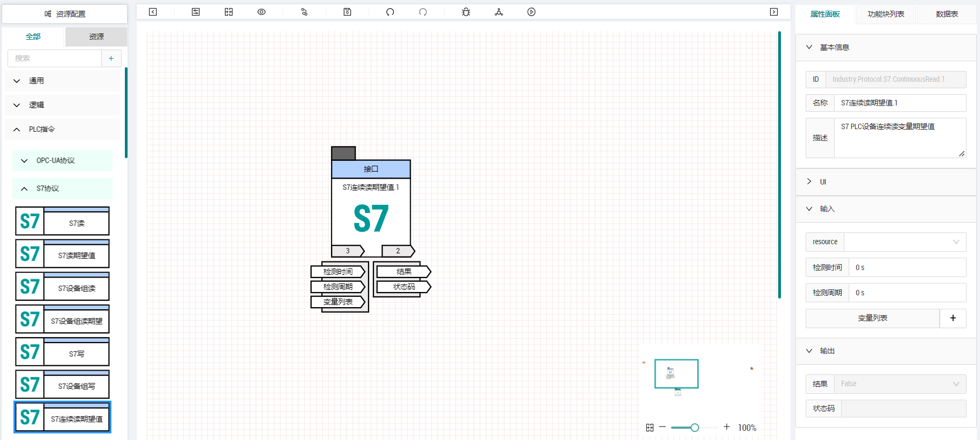Save the diagram with the disk icon

coord(348,12)
